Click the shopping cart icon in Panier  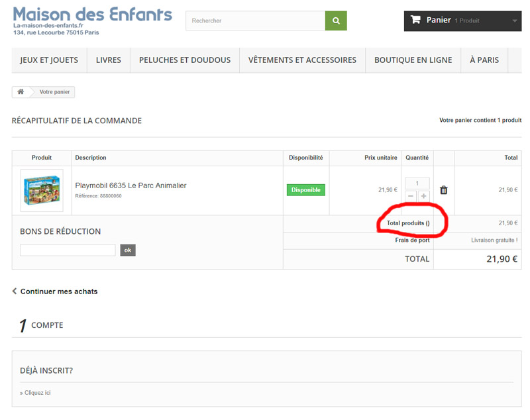click(415, 20)
